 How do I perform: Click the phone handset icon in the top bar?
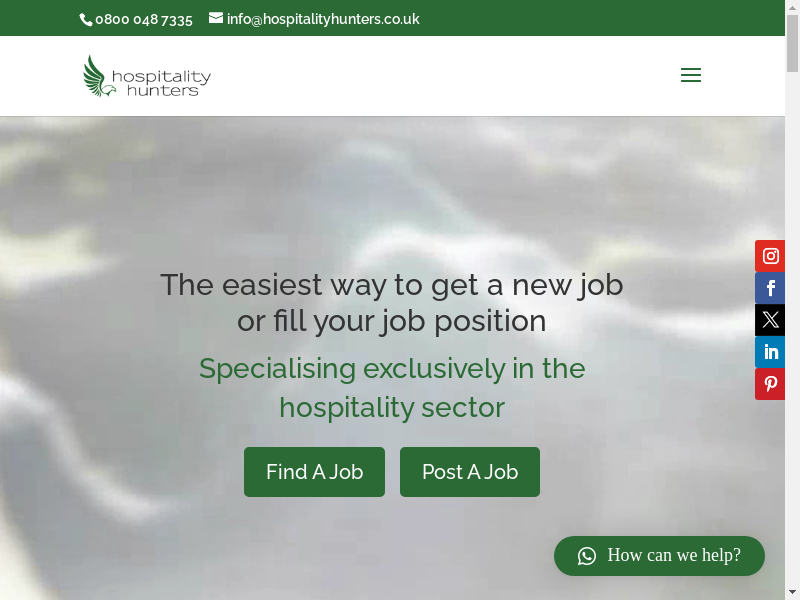[86, 20]
